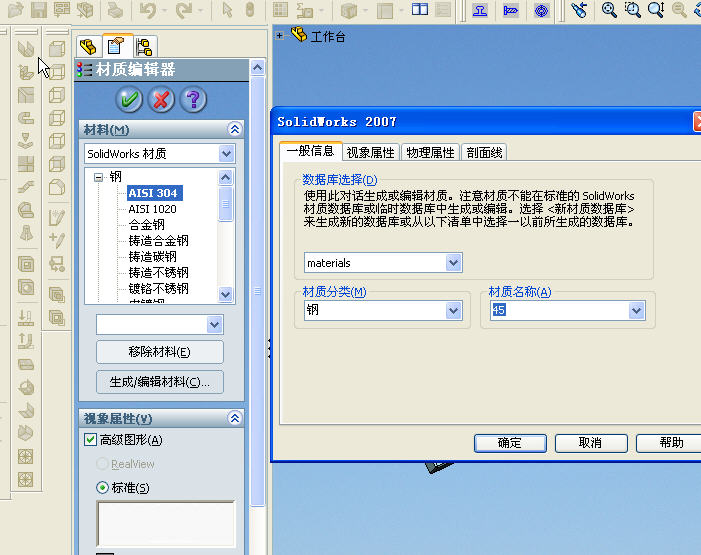701x555 pixels.
Task: Click the red X cancel icon
Action: (x=161, y=99)
